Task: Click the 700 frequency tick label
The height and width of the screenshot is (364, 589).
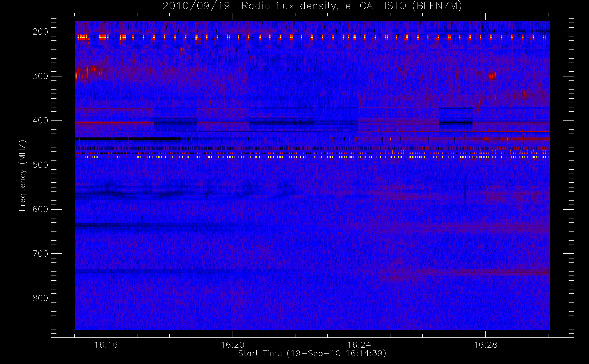Action: coord(40,254)
